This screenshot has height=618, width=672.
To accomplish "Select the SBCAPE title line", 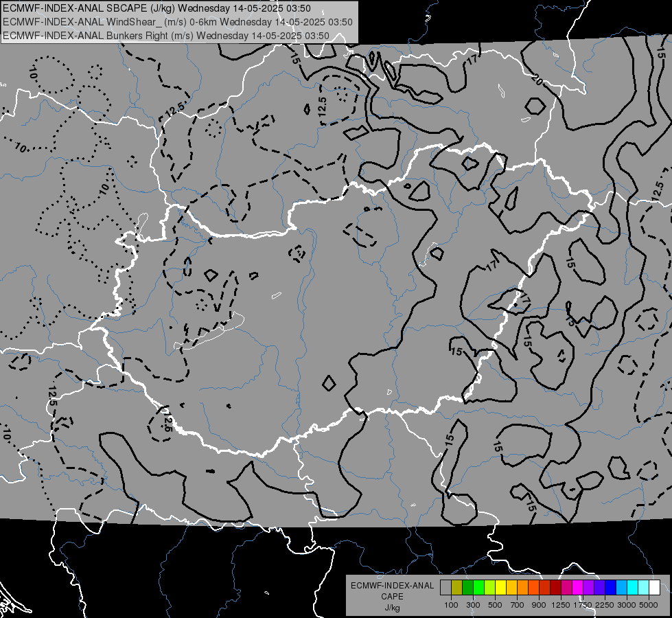I will point(157,8).
